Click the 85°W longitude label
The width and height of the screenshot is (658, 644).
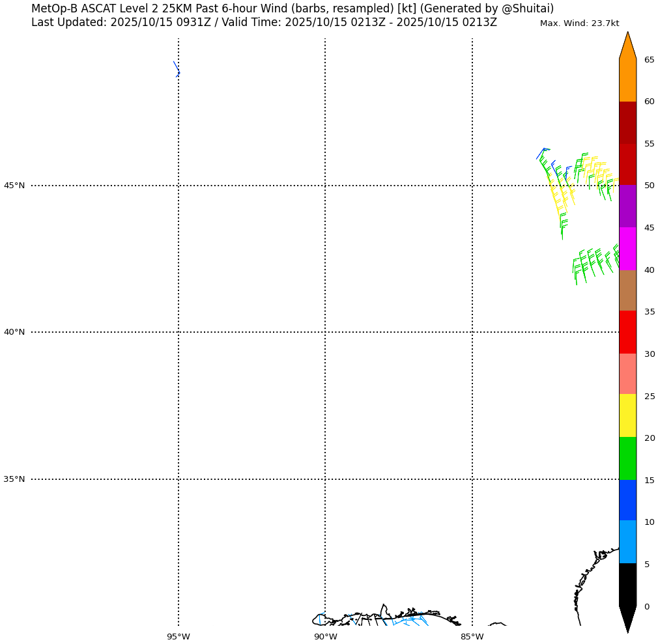tap(472, 637)
